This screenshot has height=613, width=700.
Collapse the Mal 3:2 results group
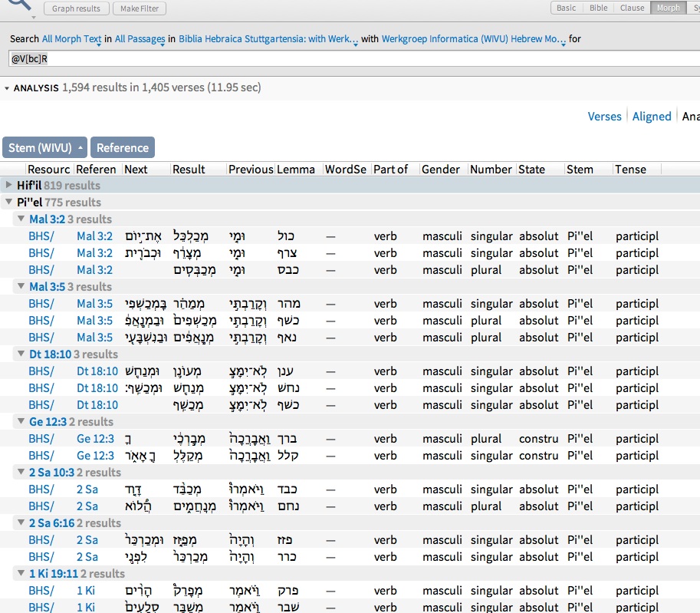[21, 219]
